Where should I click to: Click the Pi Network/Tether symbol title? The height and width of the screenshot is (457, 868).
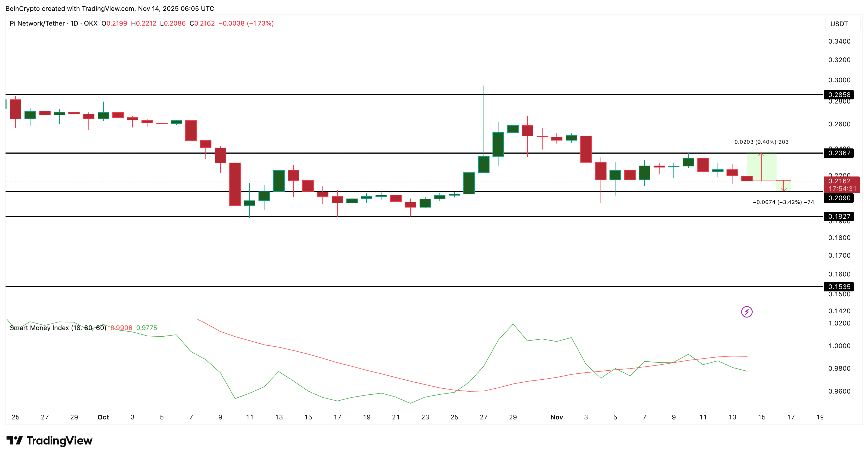[37, 23]
